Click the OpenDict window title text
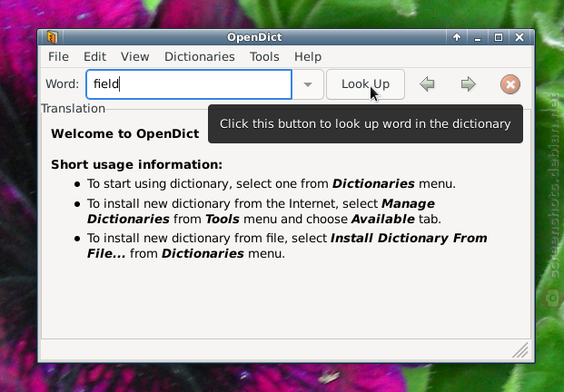The height and width of the screenshot is (392, 564). tap(254, 37)
